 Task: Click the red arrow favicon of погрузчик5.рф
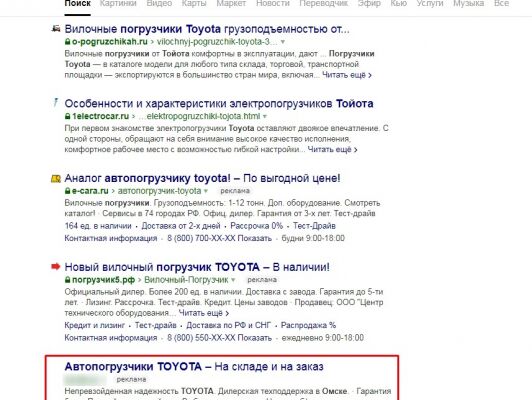(56, 266)
